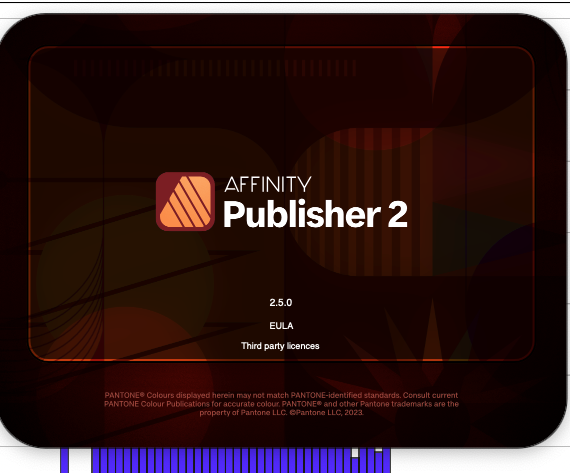The image size is (570, 473).
Task: Select the isolated blue bar beneath the splash
Action: (65, 460)
